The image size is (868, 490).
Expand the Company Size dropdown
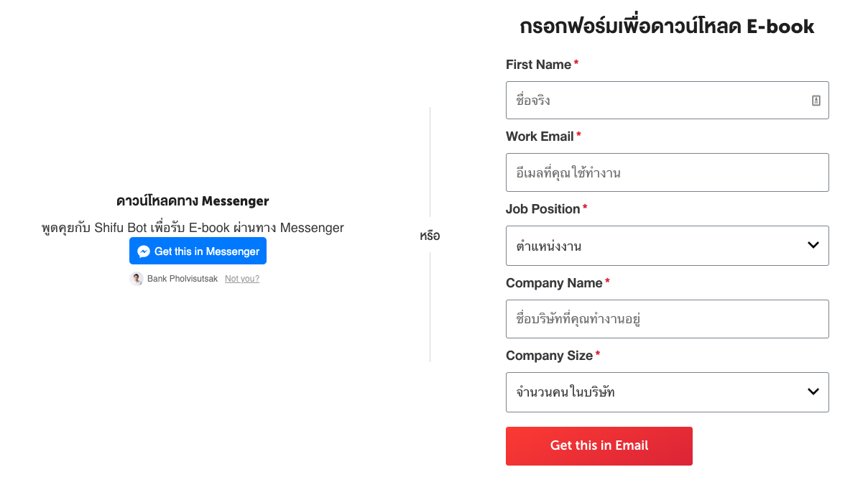[666, 392]
